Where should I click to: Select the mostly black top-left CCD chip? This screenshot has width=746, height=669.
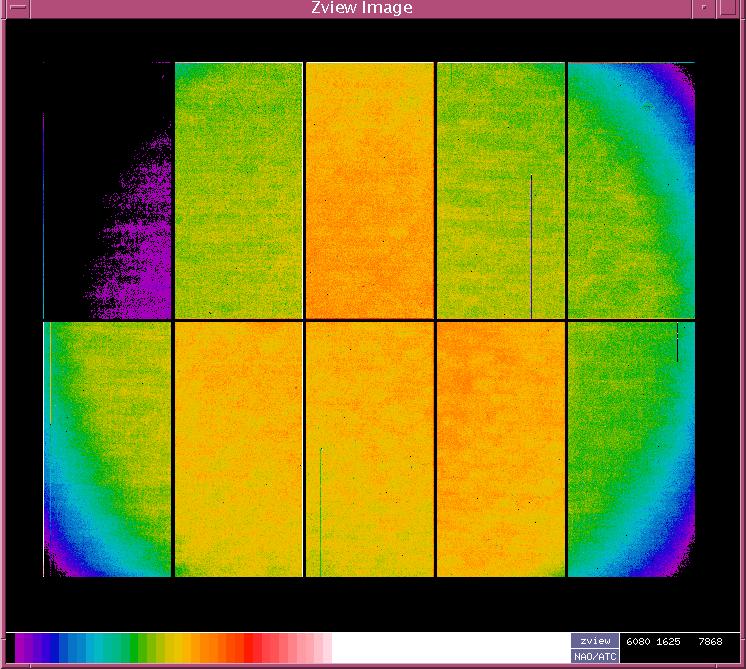pos(108,190)
